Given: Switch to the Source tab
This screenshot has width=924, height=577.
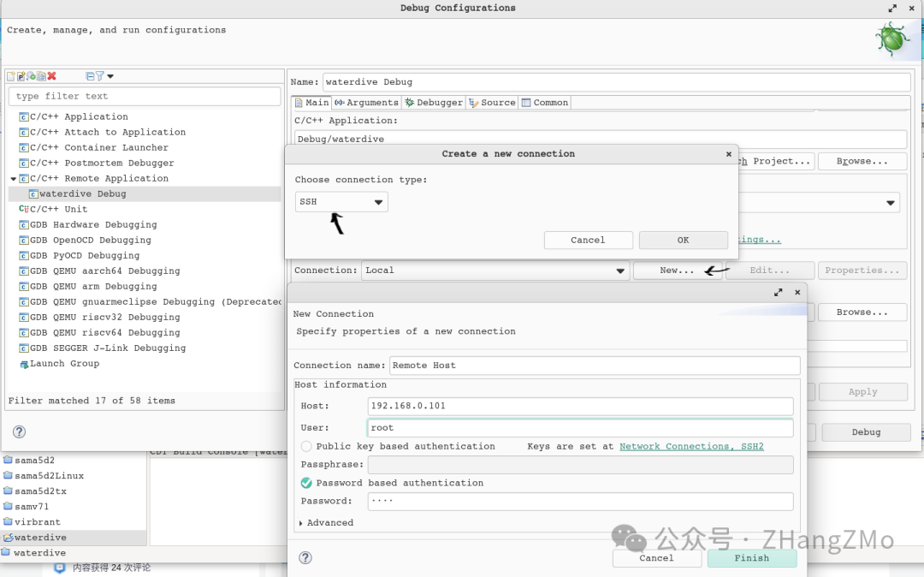Looking at the screenshot, I should (492, 103).
